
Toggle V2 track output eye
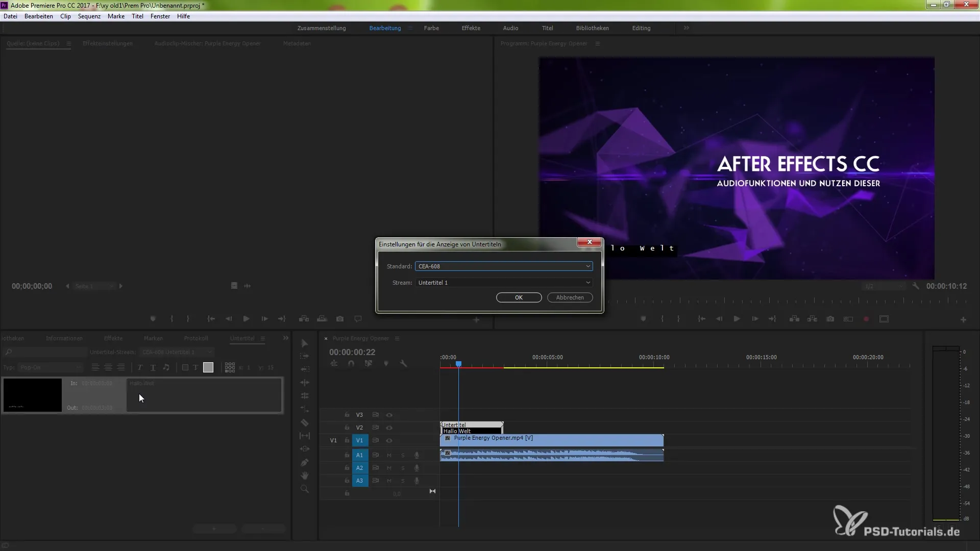coord(389,428)
